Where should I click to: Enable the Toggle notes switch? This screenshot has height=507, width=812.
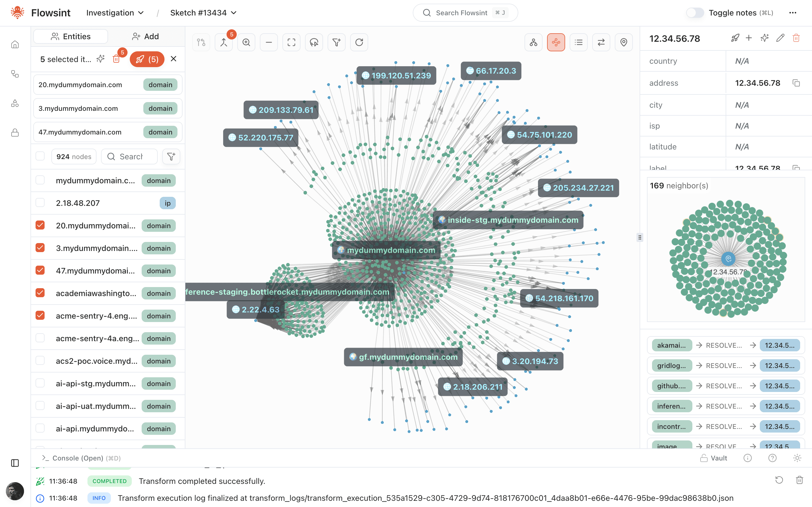695,13
